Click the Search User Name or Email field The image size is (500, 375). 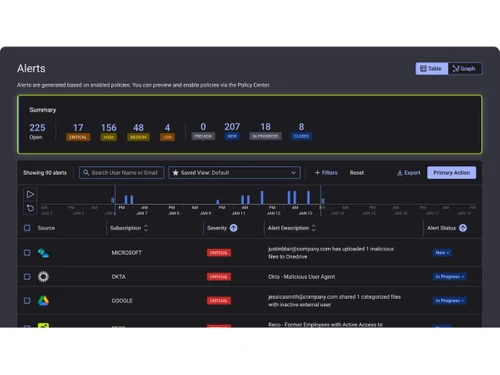tap(121, 173)
